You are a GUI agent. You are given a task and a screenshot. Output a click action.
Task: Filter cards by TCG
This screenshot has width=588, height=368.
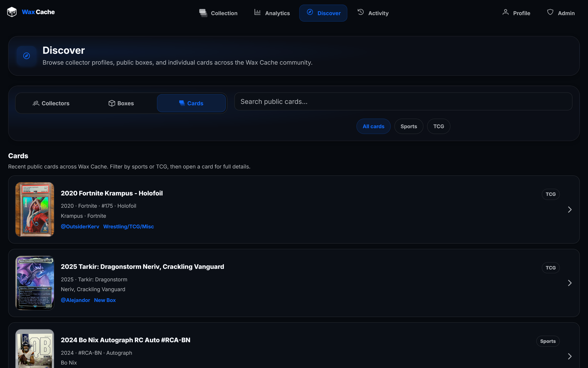tap(439, 126)
